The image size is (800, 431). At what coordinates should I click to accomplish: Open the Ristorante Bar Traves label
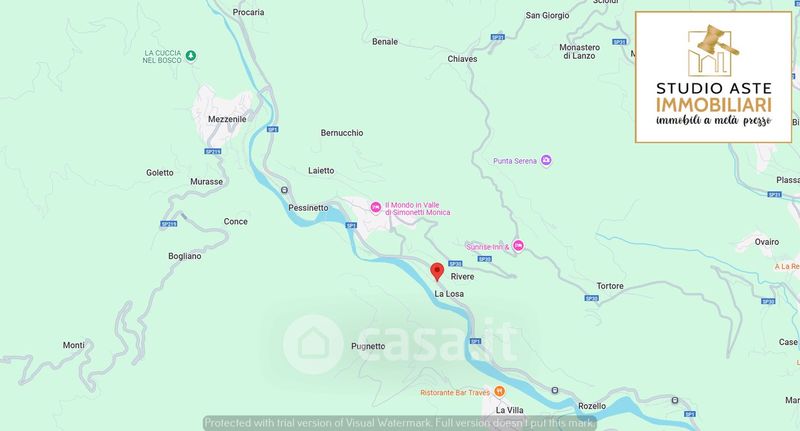pos(455,393)
